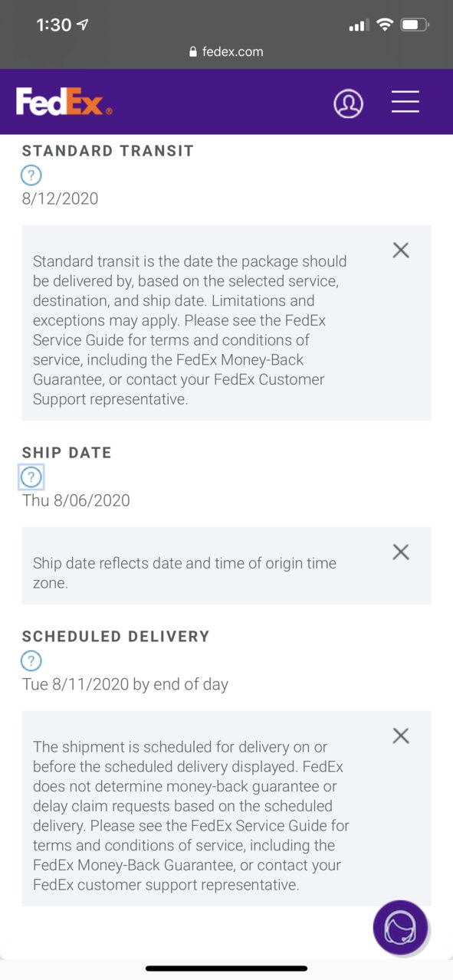Click Standard Transit help question icon
This screenshot has width=453, height=980.
(31, 175)
